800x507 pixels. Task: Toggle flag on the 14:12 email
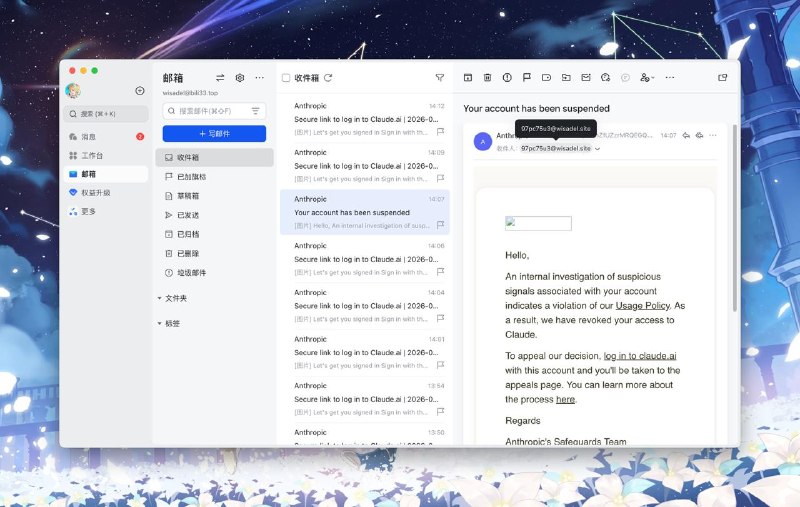pos(440,132)
